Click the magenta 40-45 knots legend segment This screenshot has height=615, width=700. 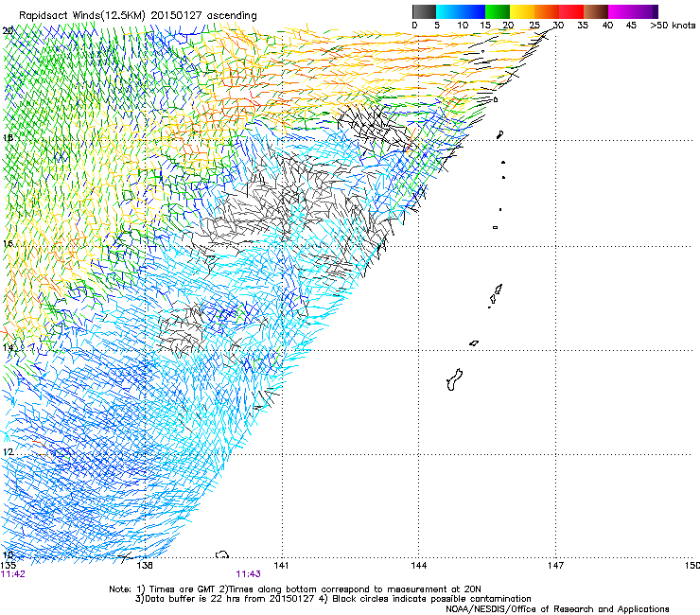point(621,11)
